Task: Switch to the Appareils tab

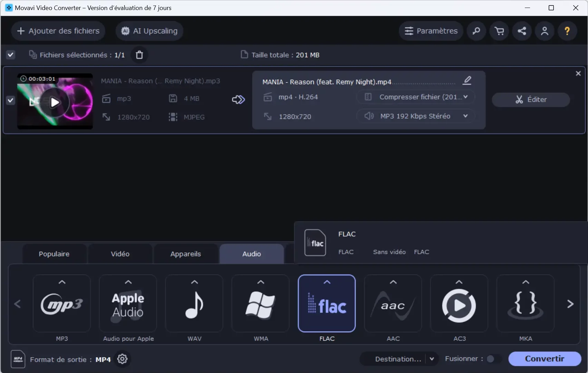Action: tap(186, 254)
